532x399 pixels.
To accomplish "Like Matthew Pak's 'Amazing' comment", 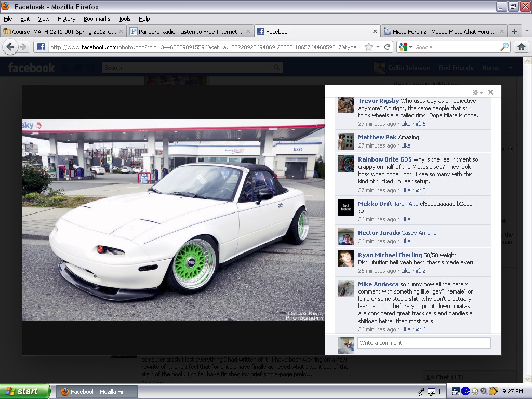I will pos(405,145).
